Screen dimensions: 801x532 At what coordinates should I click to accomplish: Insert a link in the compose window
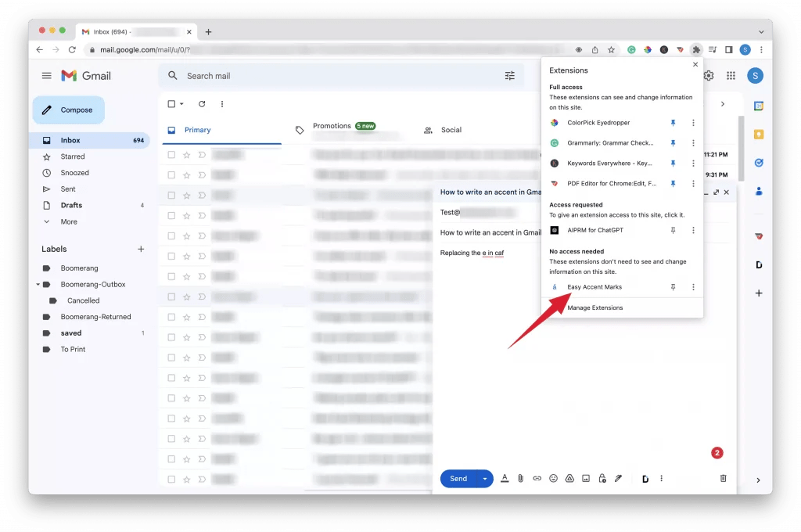tap(537, 478)
